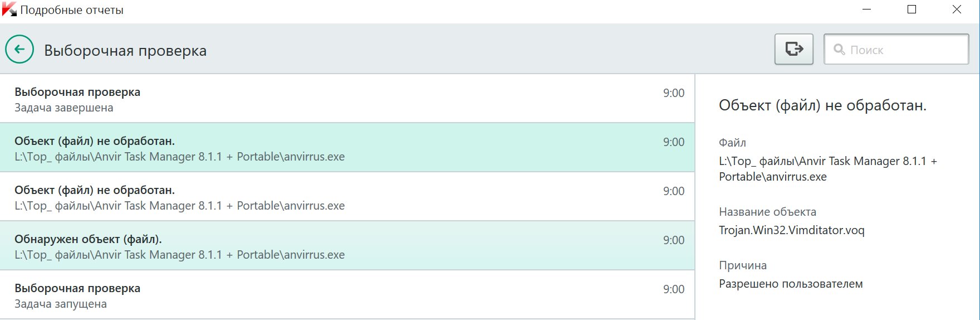Select the Задача завершена report entry
The height and width of the screenshot is (320, 980).
pyautogui.click(x=347, y=99)
